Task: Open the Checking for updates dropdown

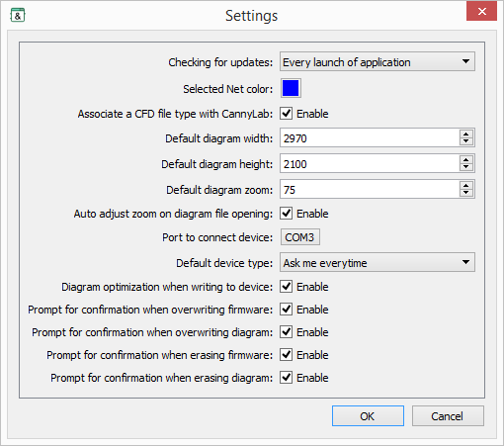Action: coord(378,61)
